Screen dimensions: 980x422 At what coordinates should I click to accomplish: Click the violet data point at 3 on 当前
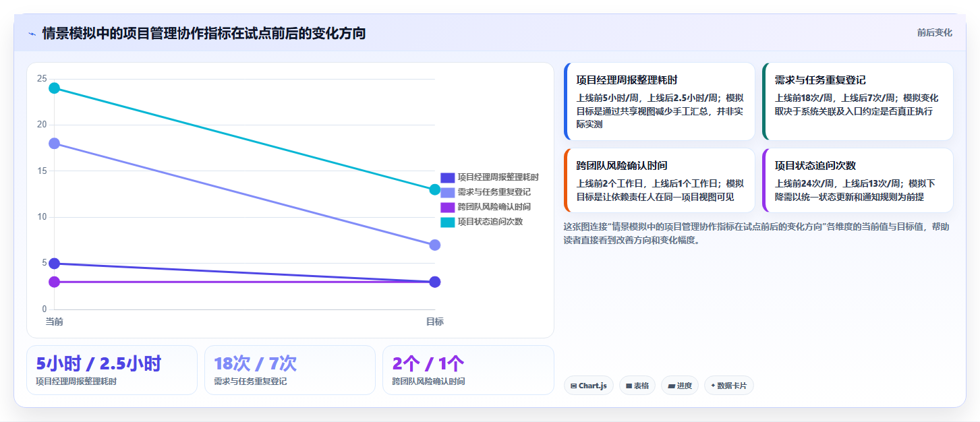(55, 282)
